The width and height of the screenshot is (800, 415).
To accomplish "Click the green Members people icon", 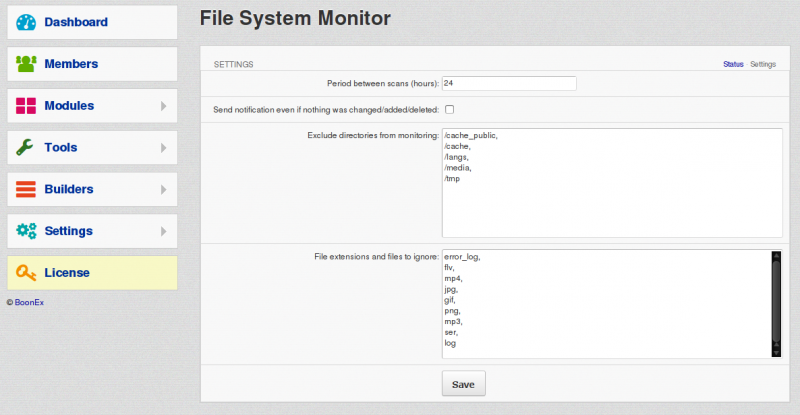I will pos(26,64).
